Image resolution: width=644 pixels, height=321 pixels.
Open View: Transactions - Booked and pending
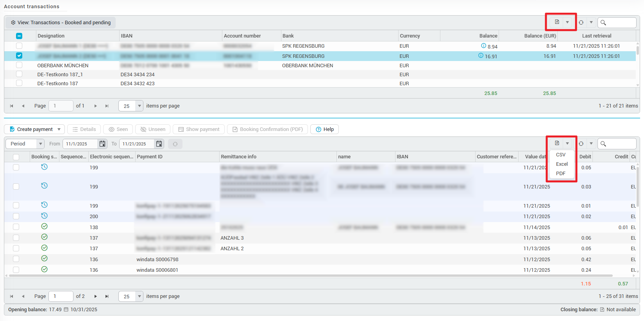61,23
